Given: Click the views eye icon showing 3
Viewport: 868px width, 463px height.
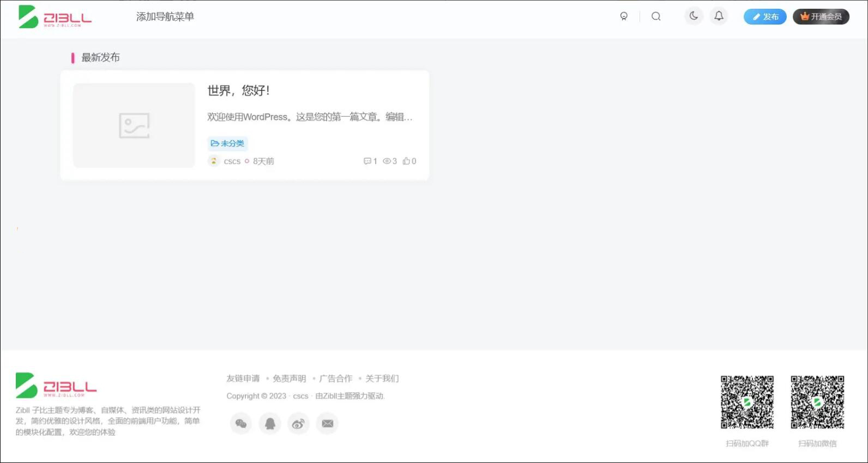Looking at the screenshot, I should click(390, 161).
